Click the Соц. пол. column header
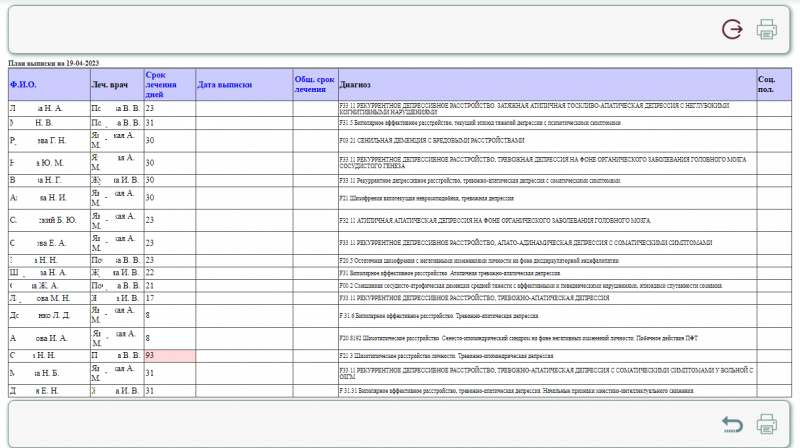This screenshot has height=448, width=800. 766,84
